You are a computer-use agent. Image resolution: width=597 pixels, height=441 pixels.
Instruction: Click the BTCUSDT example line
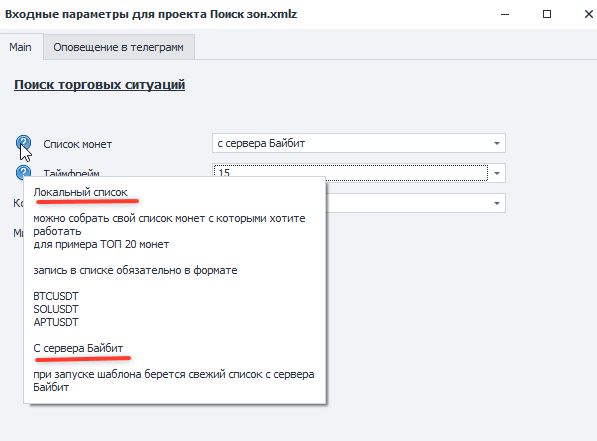point(56,296)
